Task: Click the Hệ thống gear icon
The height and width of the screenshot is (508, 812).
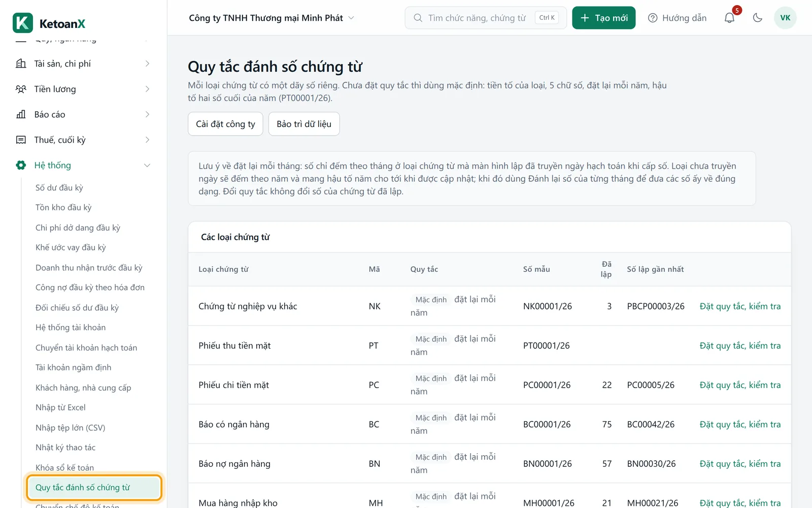Action: (x=21, y=165)
